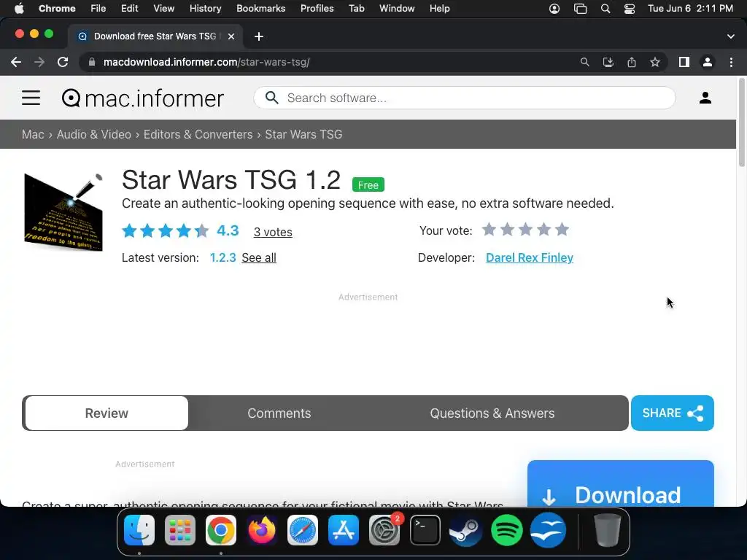Open a new tab with the plus button

pos(259,36)
